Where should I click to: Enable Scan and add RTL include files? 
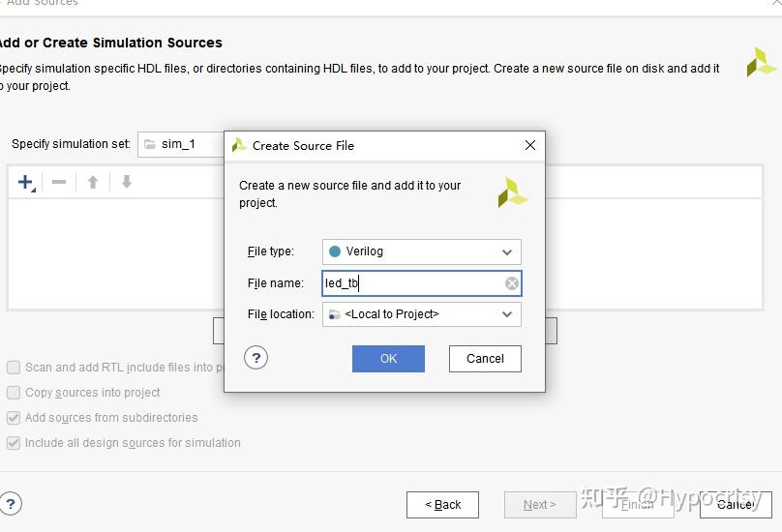tap(14, 368)
